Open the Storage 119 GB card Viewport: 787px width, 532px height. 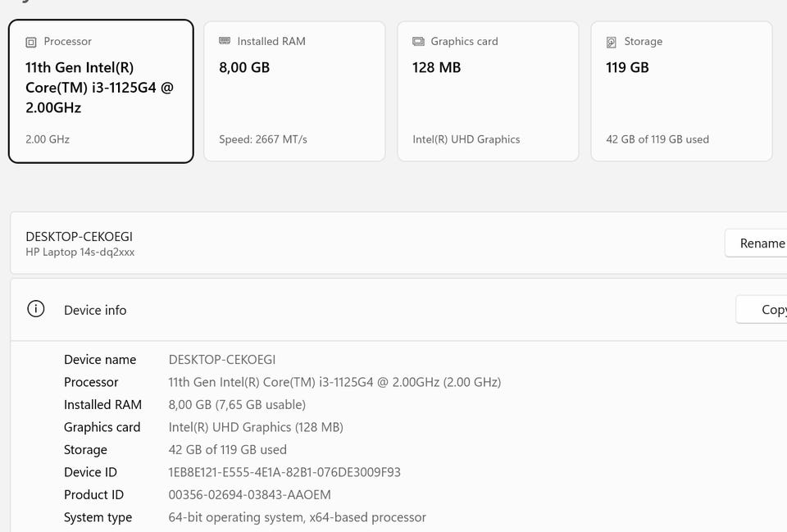(681, 91)
